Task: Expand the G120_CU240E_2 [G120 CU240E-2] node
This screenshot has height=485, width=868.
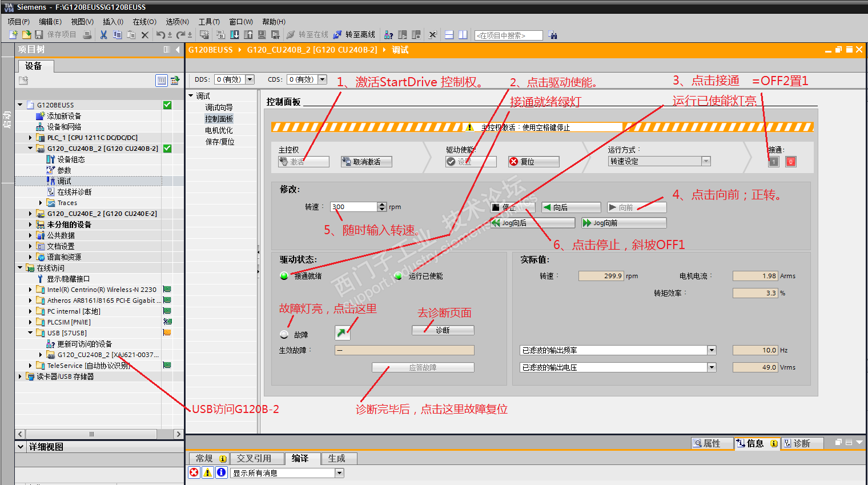Action: pos(30,214)
